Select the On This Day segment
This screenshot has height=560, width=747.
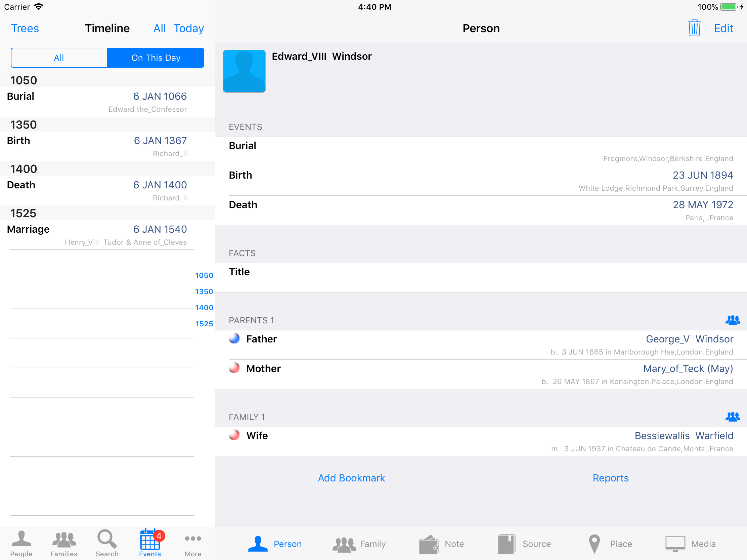click(x=156, y=58)
